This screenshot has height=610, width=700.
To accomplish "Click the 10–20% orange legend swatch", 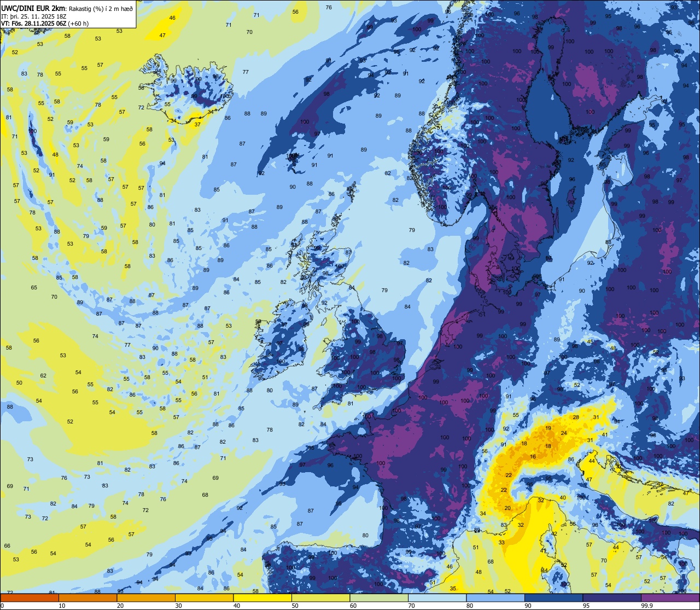I will pyautogui.click(x=87, y=597).
